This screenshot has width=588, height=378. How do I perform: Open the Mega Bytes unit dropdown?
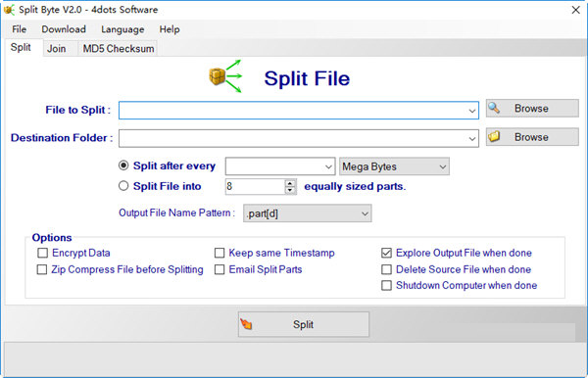coord(394,166)
